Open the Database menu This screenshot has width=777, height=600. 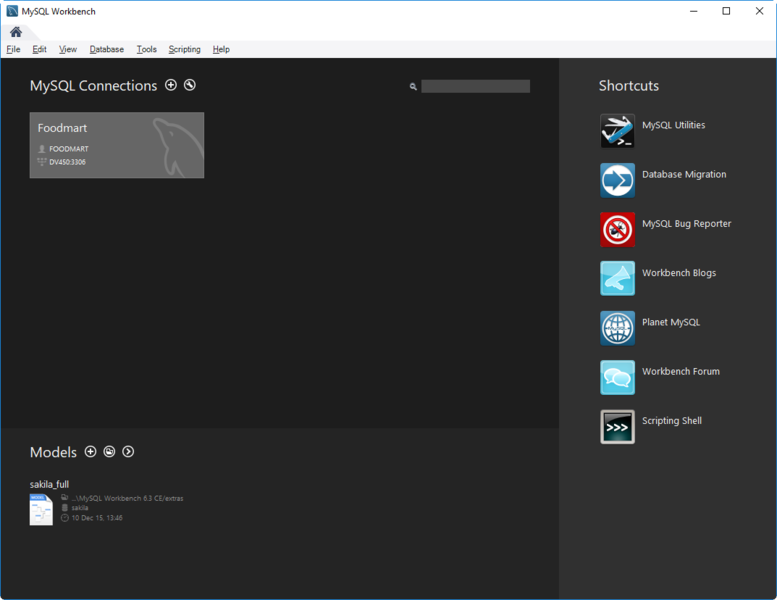tap(107, 49)
